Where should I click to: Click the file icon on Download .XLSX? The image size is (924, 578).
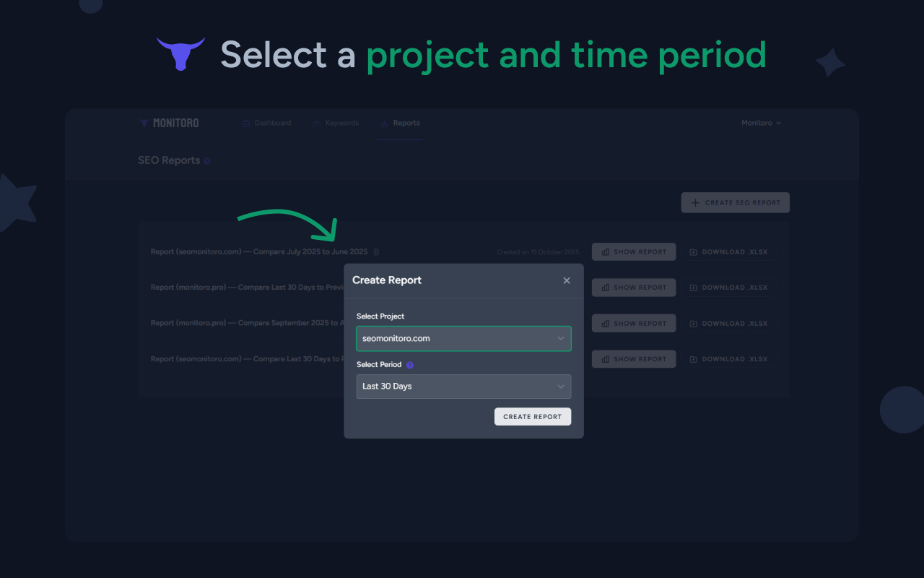tap(693, 251)
